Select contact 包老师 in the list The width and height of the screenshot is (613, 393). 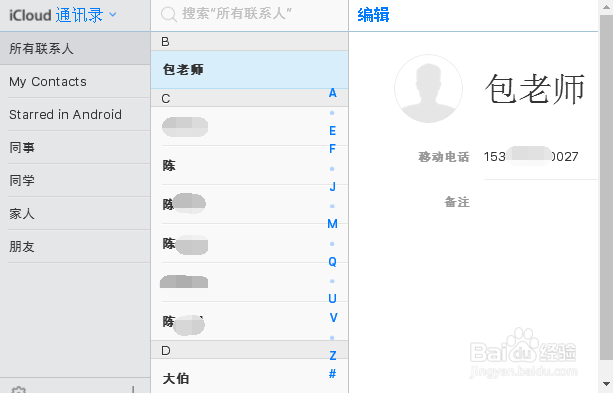[x=249, y=70]
